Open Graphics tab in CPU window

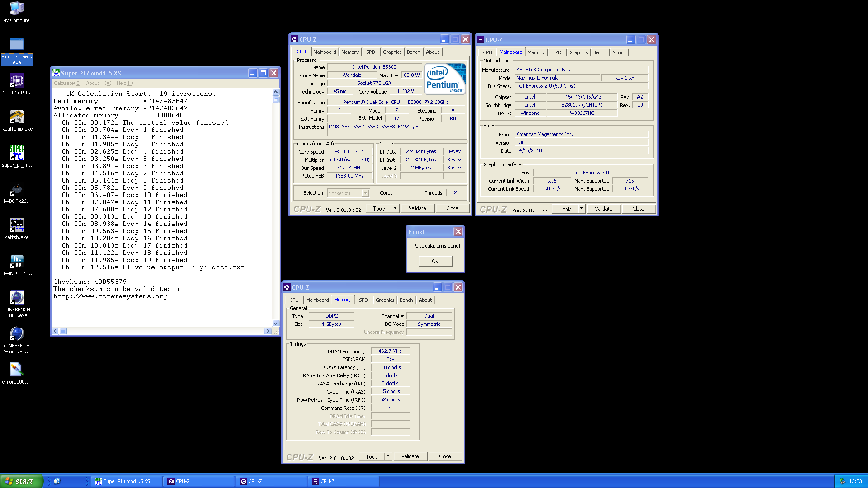[392, 52]
